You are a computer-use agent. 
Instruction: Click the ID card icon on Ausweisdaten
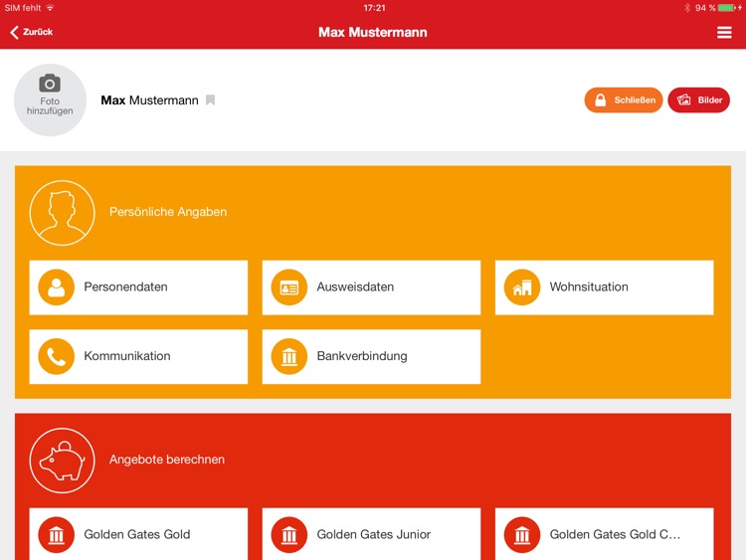pos(288,287)
